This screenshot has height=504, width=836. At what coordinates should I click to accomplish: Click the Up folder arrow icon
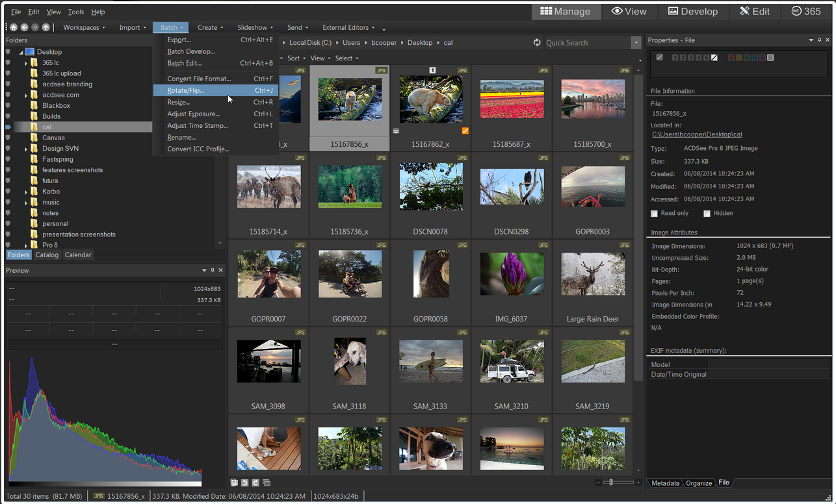46,27
